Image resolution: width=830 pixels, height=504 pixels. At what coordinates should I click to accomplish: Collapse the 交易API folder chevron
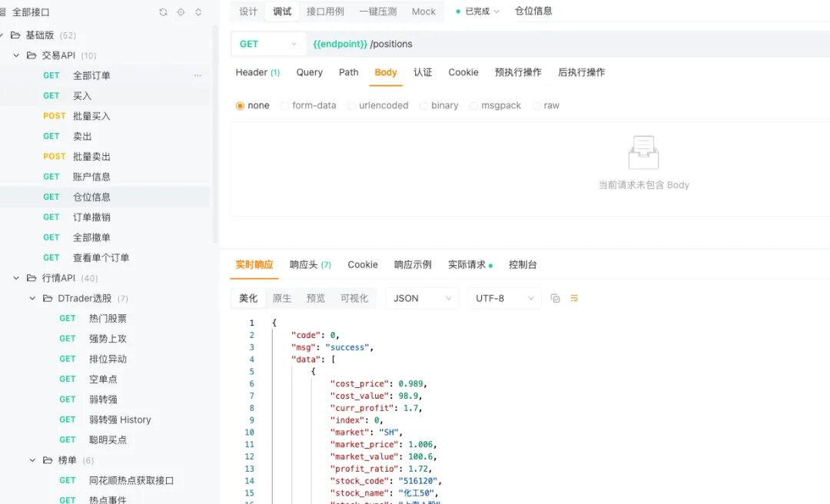(16, 55)
